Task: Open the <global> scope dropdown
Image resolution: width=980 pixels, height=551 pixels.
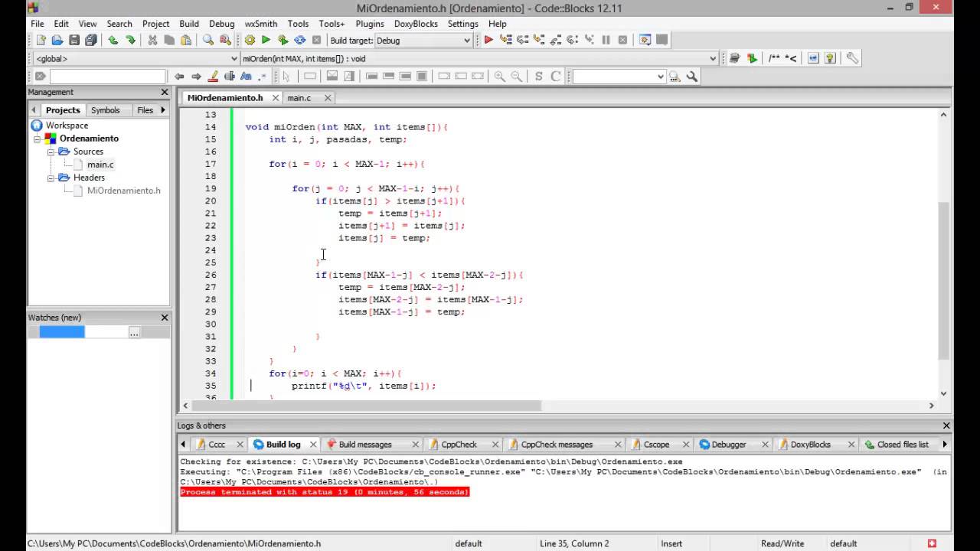Action: 234,59
